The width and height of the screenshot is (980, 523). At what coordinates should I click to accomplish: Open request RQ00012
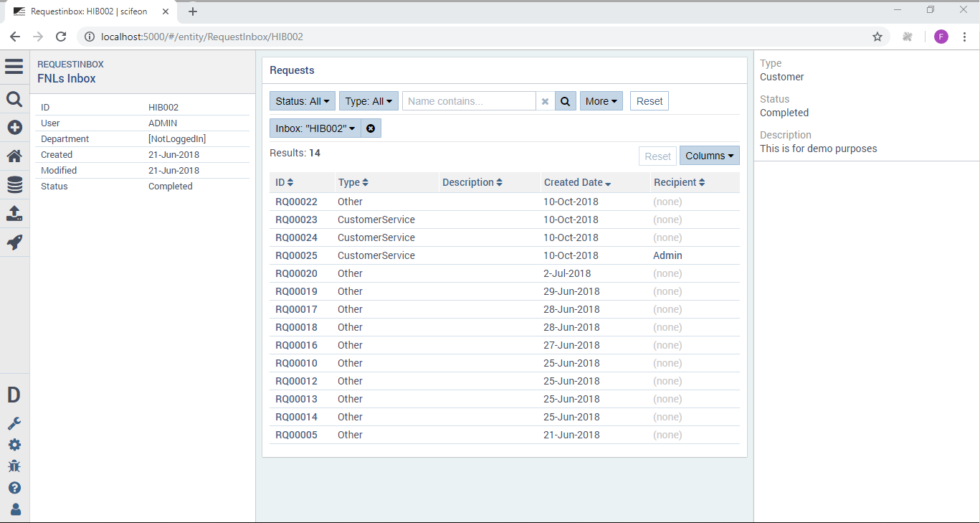[296, 381]
